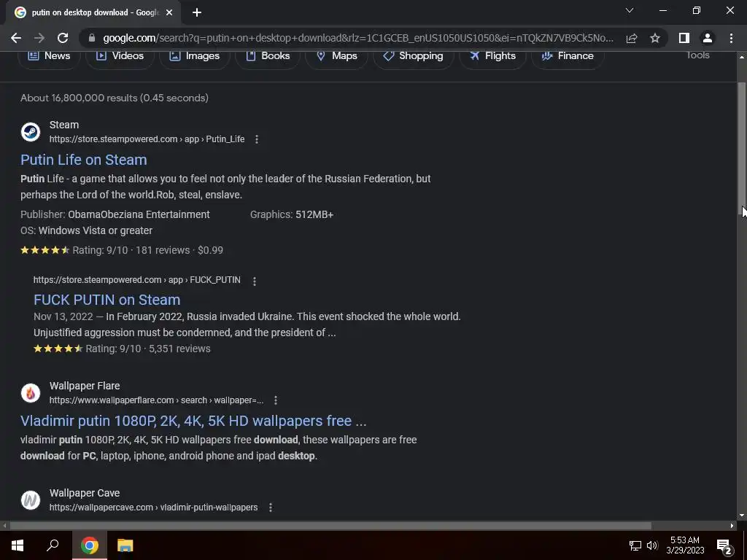
Task: Click the Wallpaper Flare favicon
Action: [x=31, y=393]
